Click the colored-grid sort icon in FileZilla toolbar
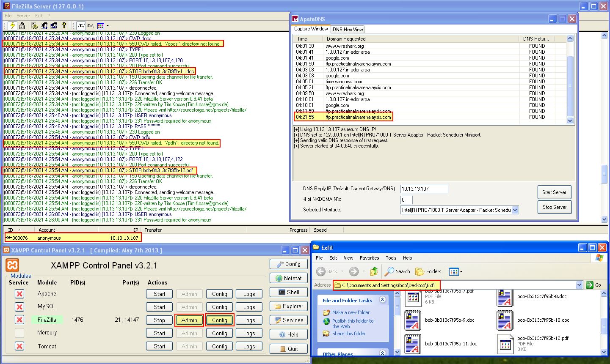The height and width of the screenshot is (364, 610). [x=101, y=26]
